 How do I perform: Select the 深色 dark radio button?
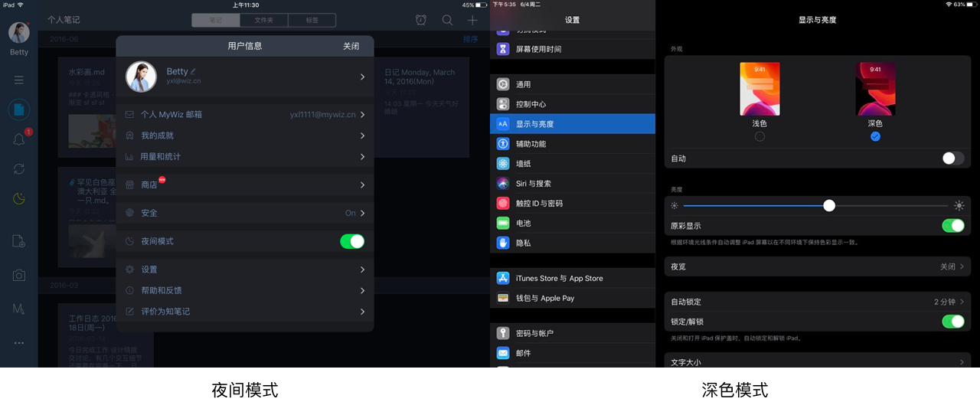pos(875,136)
